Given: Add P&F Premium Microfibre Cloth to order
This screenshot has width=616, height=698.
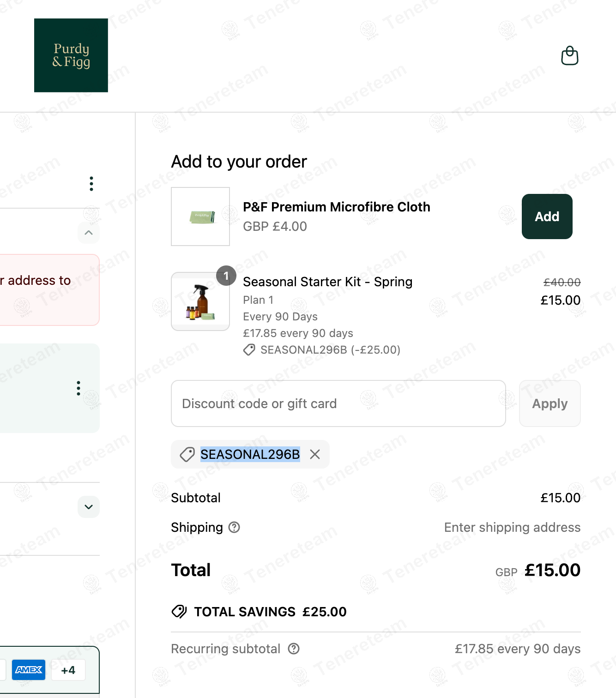Looking at the screenshot, I should click(x=547, y=217).
